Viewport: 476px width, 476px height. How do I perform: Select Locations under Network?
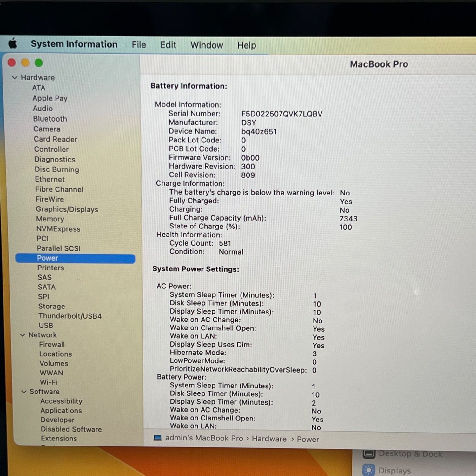(x=56, y=354)
